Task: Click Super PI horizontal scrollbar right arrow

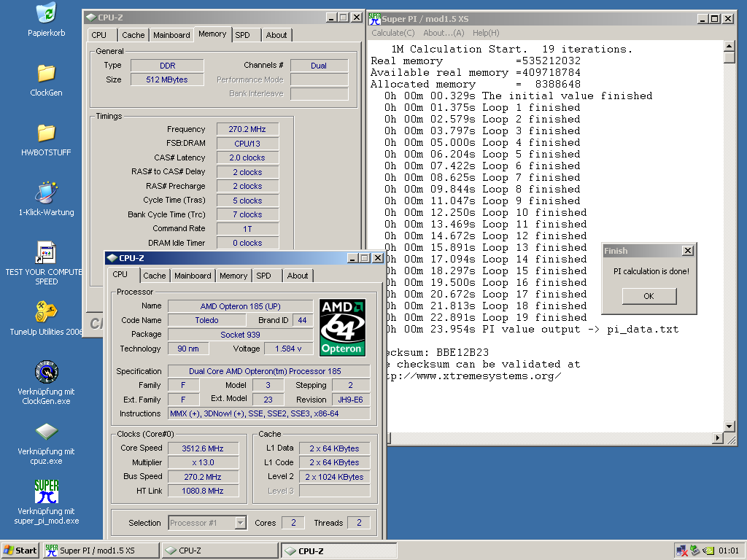Action: tap(718, 437)
